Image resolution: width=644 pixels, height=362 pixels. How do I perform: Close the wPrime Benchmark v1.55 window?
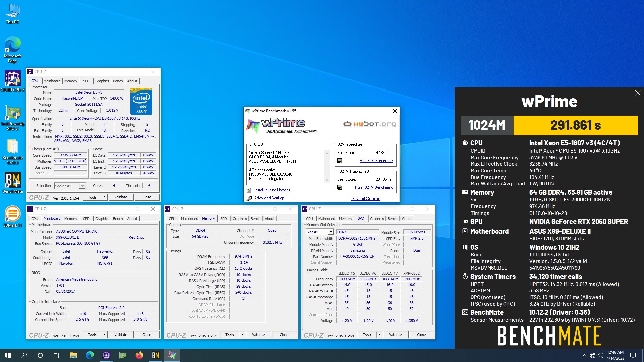coord(395,111)
